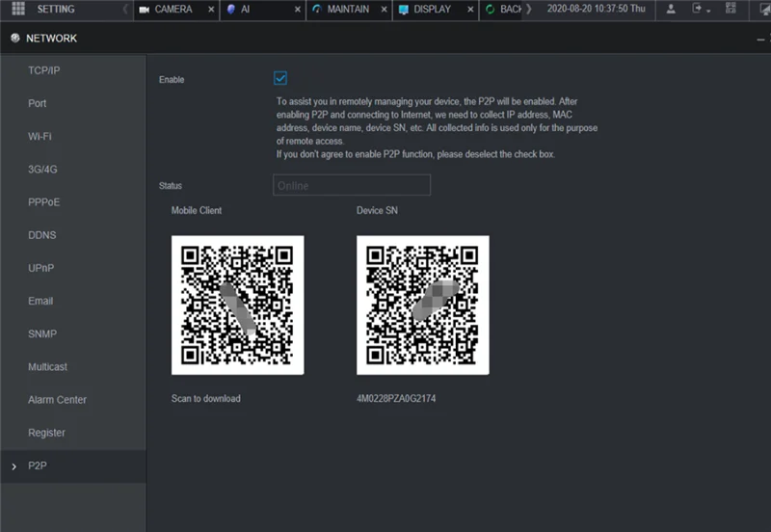Minimize the NETWORK panel
This screenshot has height=532, width=771.
coord(760,39)
